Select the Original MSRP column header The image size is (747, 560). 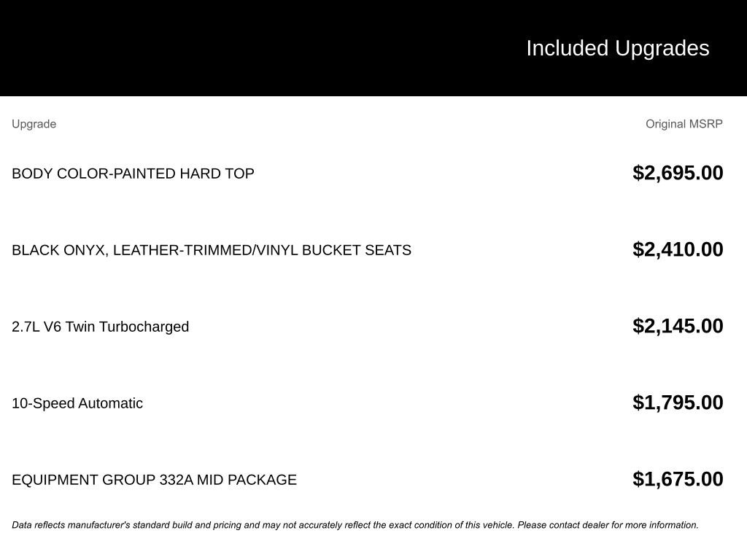tap(684, 124)
